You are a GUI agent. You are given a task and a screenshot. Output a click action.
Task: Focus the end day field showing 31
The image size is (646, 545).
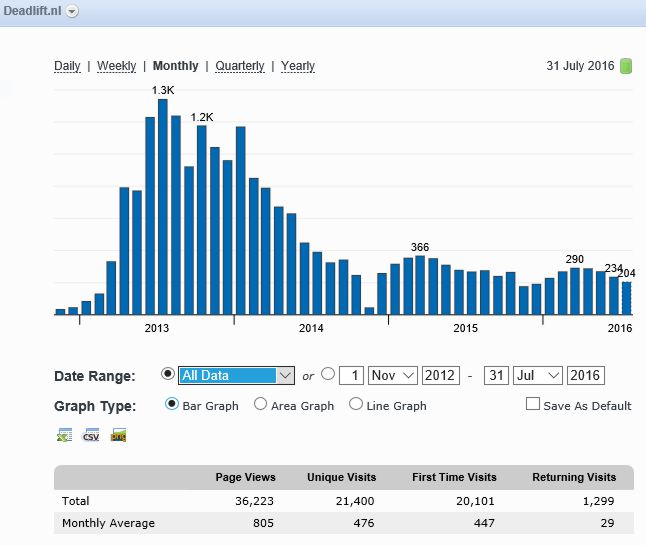pyautogui.click(x=496, y=375)
